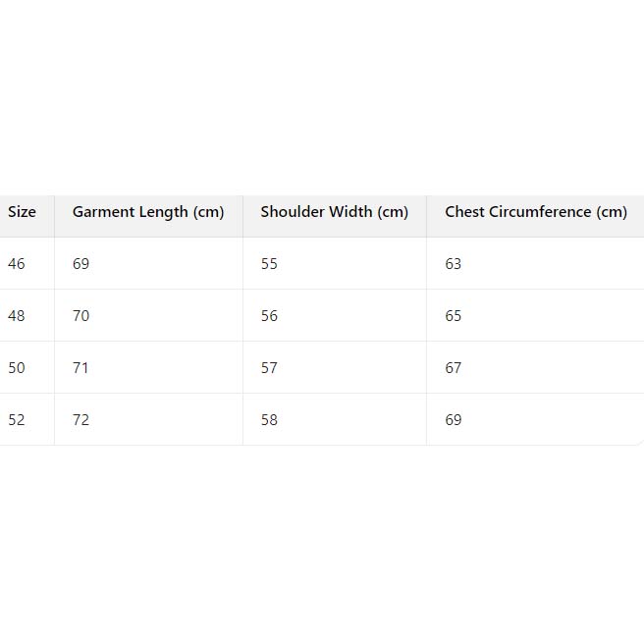Select size 48 in the Size column
Viewport: 644px width, 644px height.
click(x=16, y=316)
